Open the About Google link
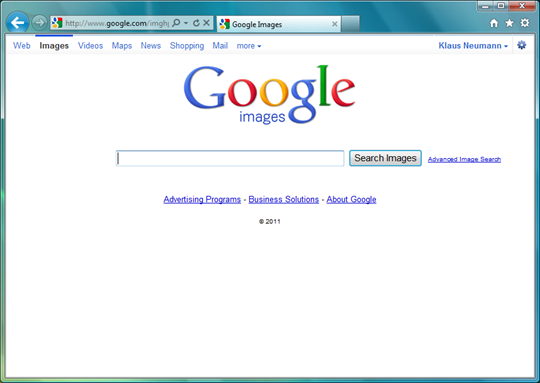This screenshot has height=383, width=540. click(351, 199)
